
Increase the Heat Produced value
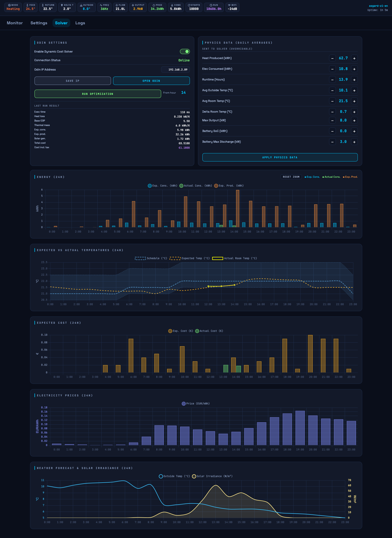tap(354, 58)
